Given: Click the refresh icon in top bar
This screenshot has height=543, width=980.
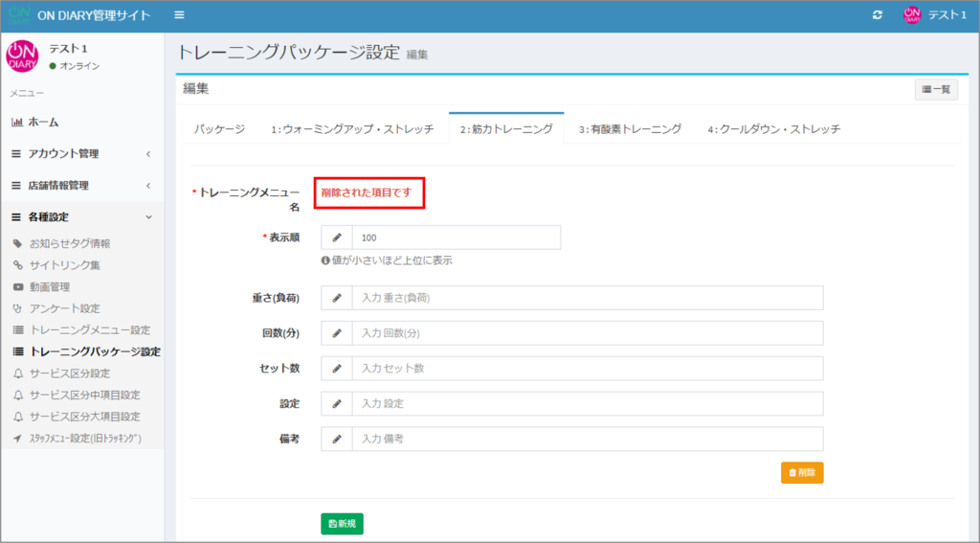Looking at the screenshot, I should 878,15.
